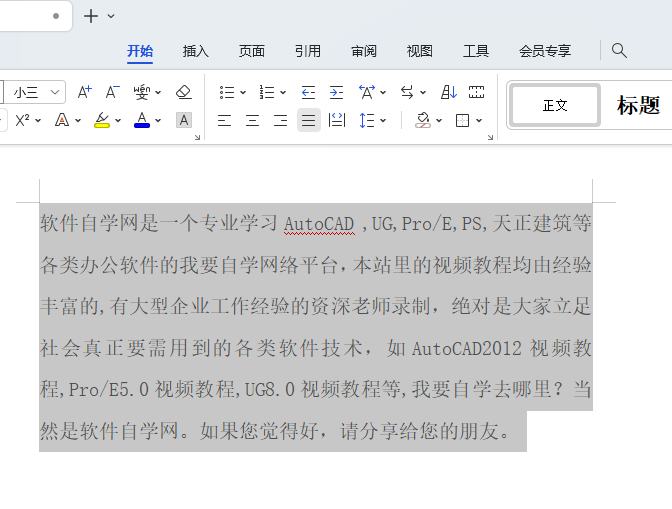Click the document tab with unsaved dot

pos(34,16)
